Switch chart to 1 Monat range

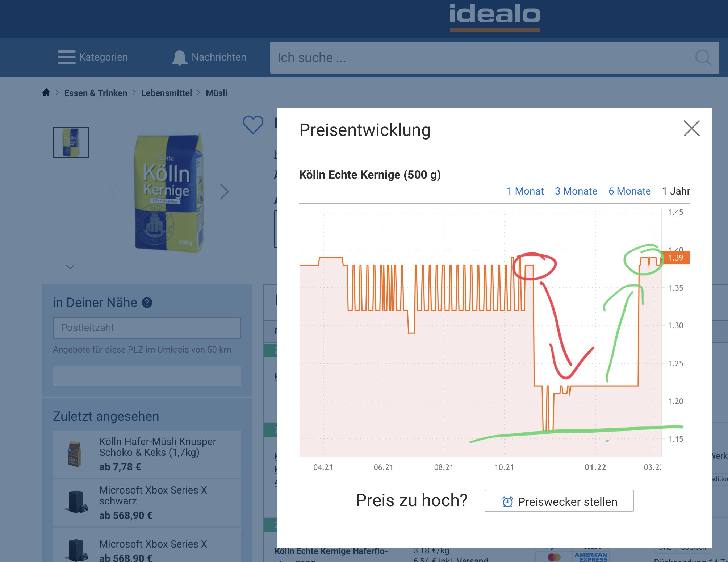[x=525, y=191]
